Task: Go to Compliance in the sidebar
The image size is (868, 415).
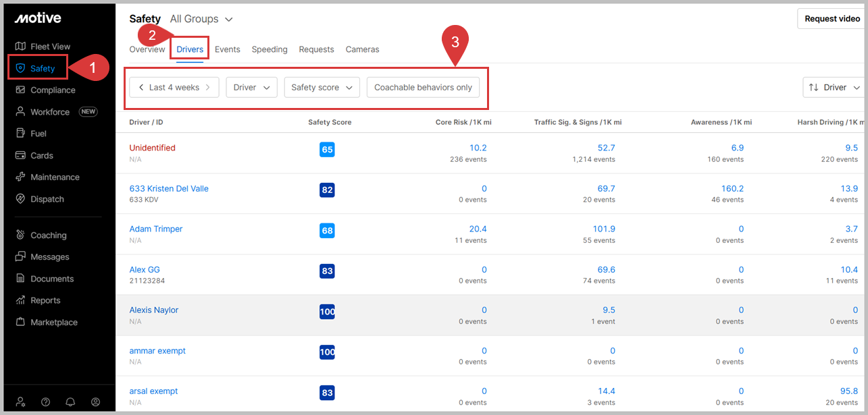Action: (x=45, y=90)
